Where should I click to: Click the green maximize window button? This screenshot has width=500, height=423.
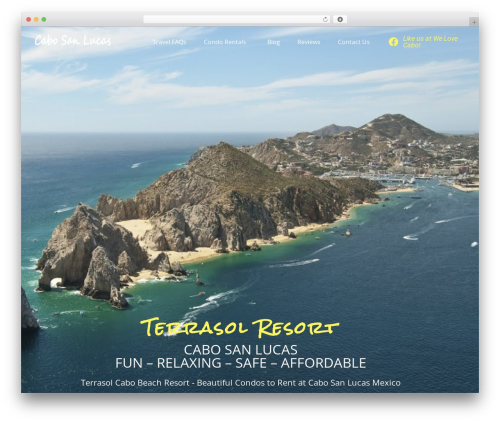coord(44,20)
